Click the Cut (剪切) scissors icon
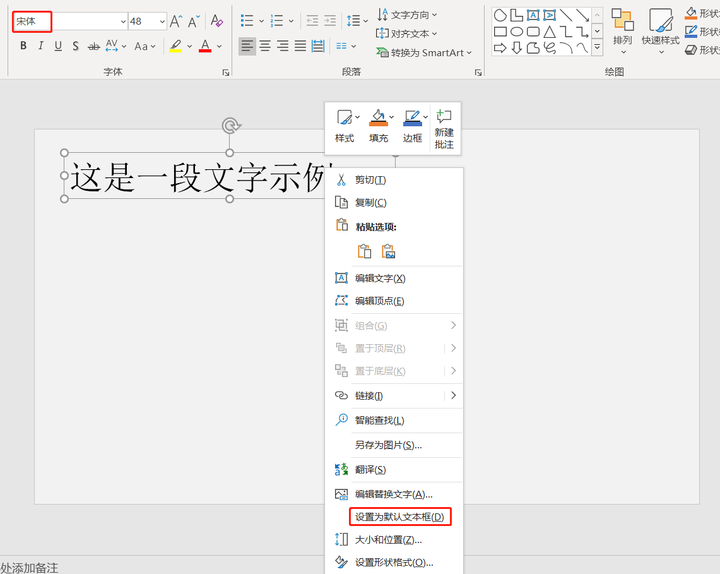 (x=341, y=180)
